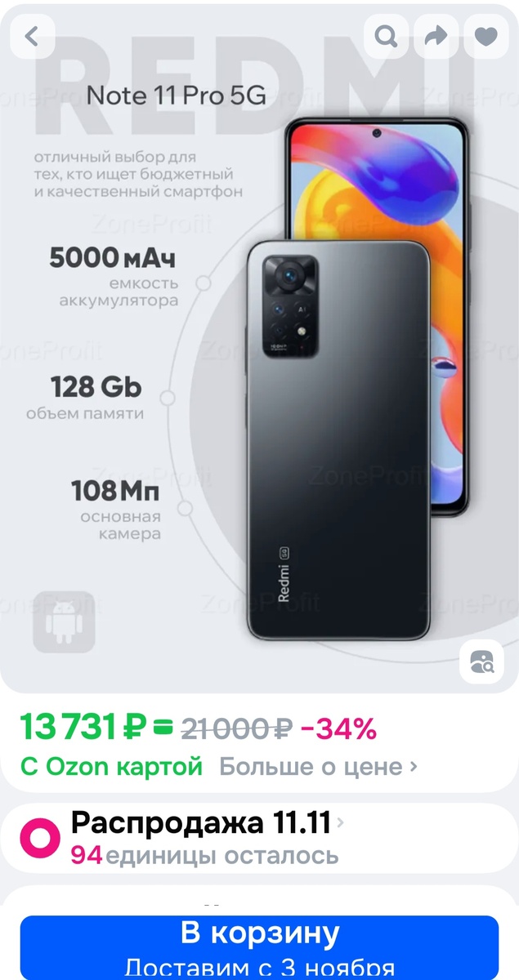519x980 pixels.
Task: Tap the green equals badge by price
Action: pyautogui.click(x=163, y=726)
